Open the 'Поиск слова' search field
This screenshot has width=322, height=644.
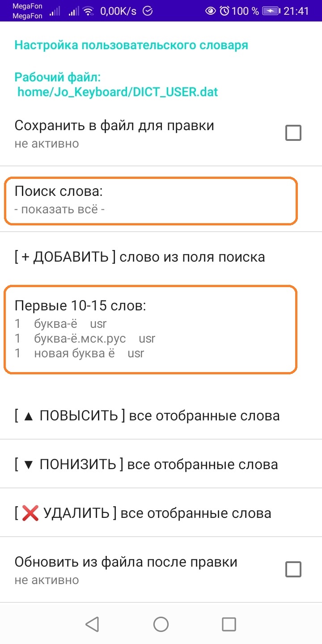[x=151, y=200]
